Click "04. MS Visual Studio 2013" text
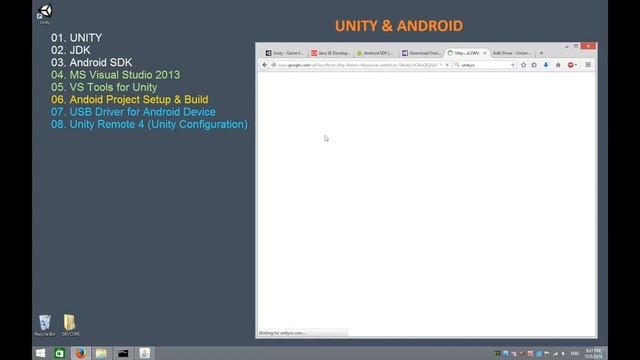 (116, 75)
